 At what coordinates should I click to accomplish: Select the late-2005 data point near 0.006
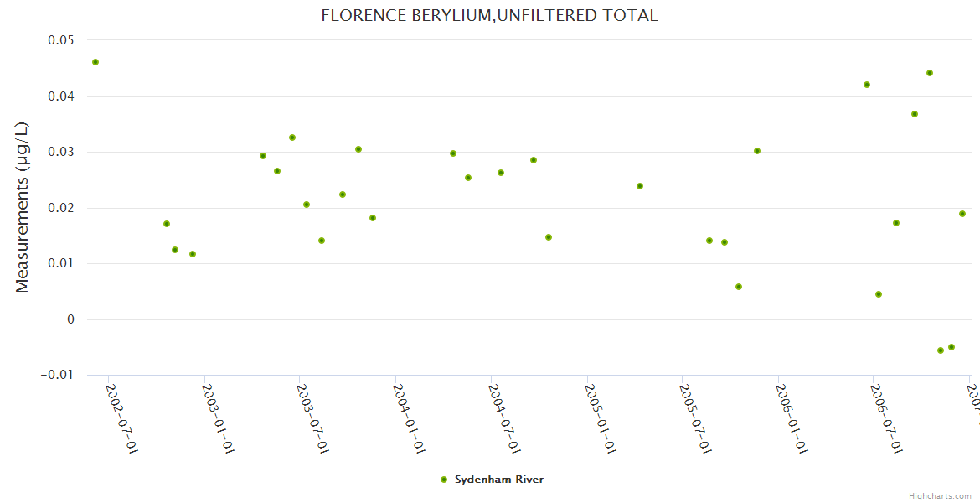739,287
